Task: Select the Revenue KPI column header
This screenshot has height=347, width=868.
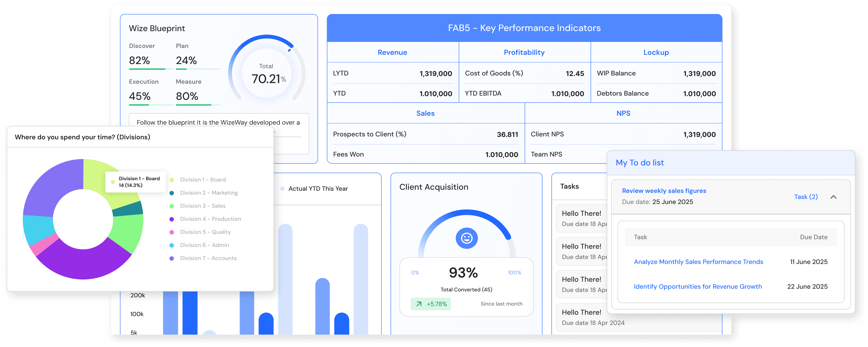Action: (392, 52)
